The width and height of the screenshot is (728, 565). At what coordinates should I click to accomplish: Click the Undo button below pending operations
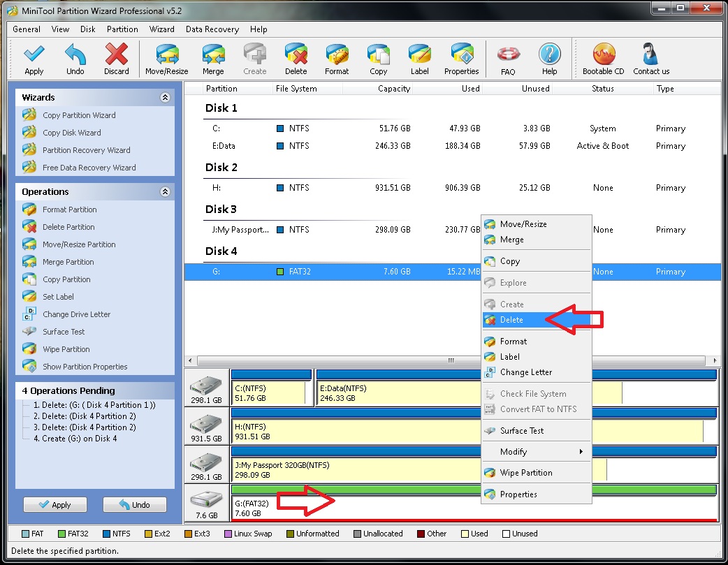(135, 505)
